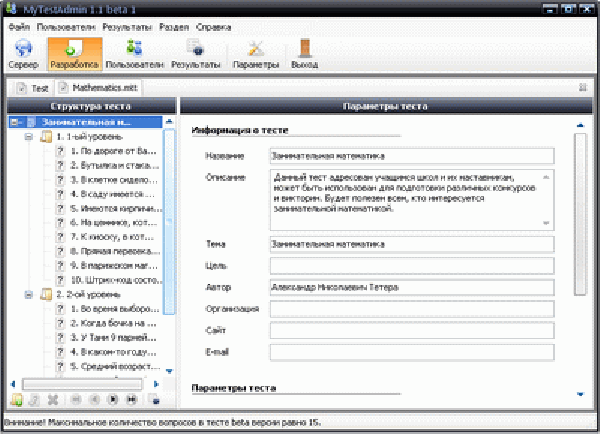Image resolution: width=600 pixels, height=434 pixels.
Task: Click the jump-to-last icon below tree
Action: [x=131, y=400]
